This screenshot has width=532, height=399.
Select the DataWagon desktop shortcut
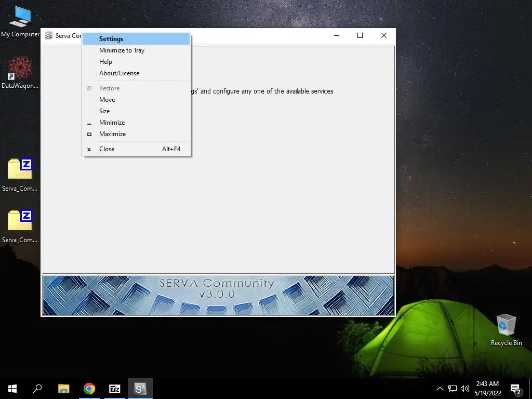pyautogui.click(x=20, y=72)
